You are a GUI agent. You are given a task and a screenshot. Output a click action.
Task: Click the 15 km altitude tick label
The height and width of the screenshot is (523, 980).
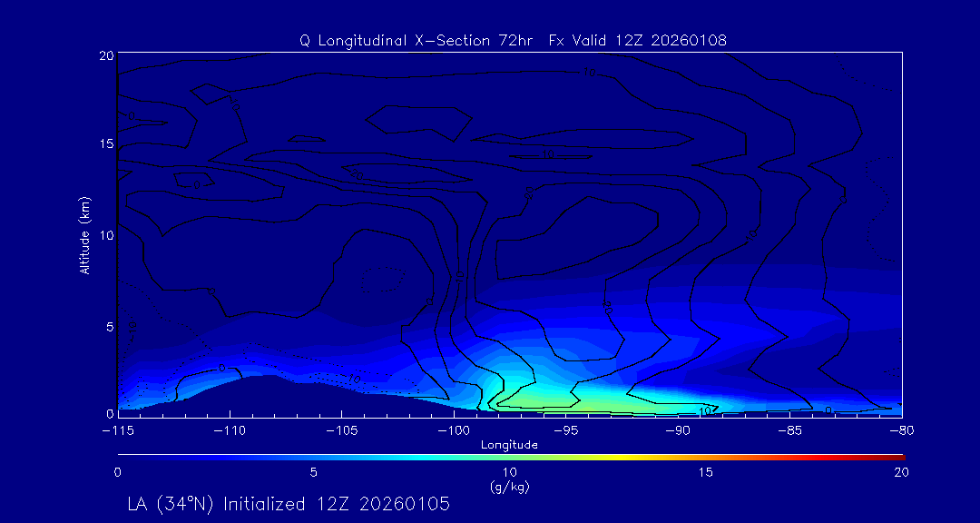pos(104,144)
